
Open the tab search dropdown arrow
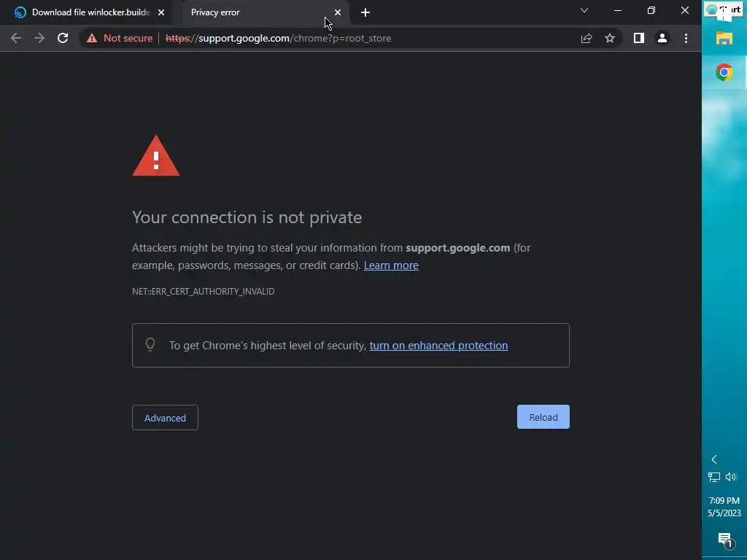tap(584, 10)
